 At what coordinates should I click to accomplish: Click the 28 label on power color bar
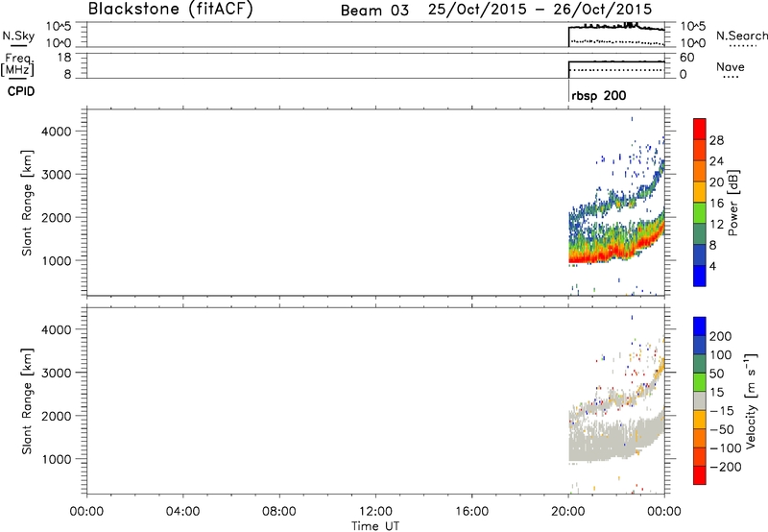716,140
